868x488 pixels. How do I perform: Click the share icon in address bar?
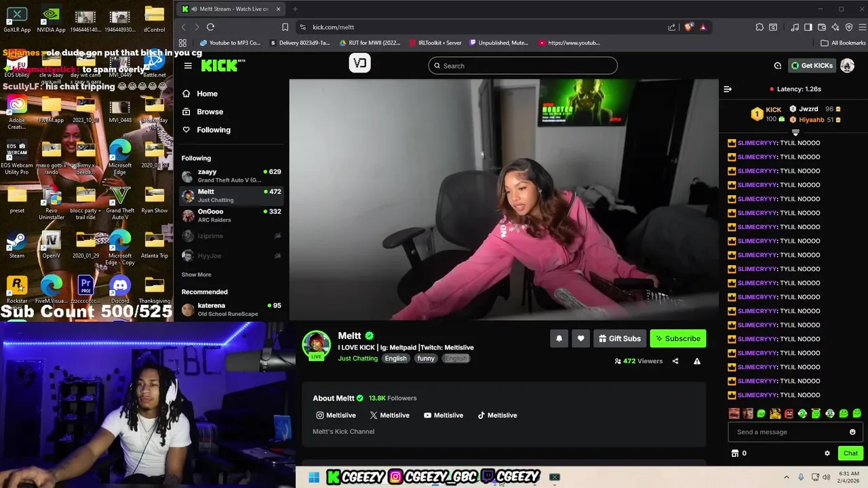[671, 27]
